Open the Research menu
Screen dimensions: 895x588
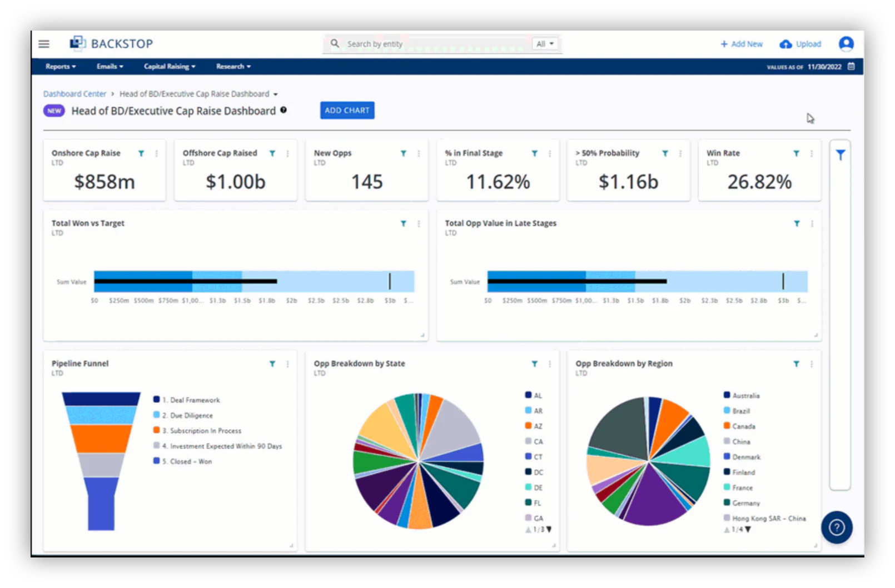coord(233,67)
